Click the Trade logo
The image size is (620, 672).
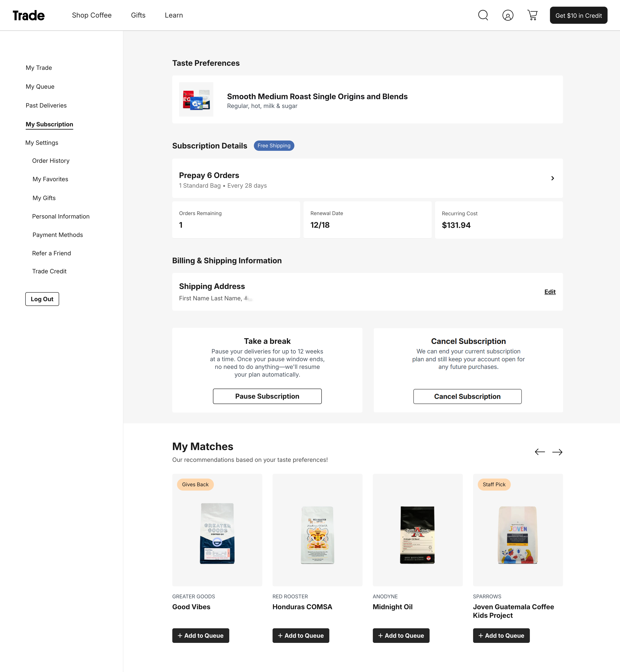coord(28,15)
